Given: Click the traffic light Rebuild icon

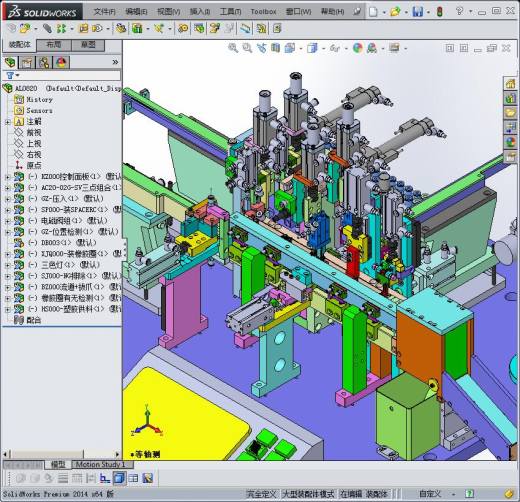Looking at the screenshot, I should [x=440, y=12].
